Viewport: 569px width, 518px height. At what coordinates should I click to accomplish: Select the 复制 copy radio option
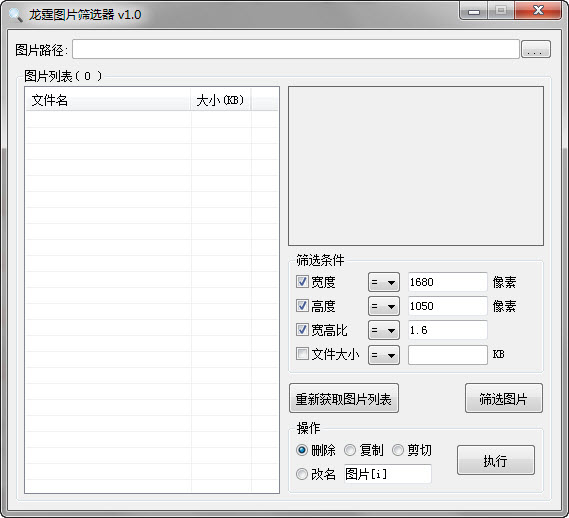(349, 450)
